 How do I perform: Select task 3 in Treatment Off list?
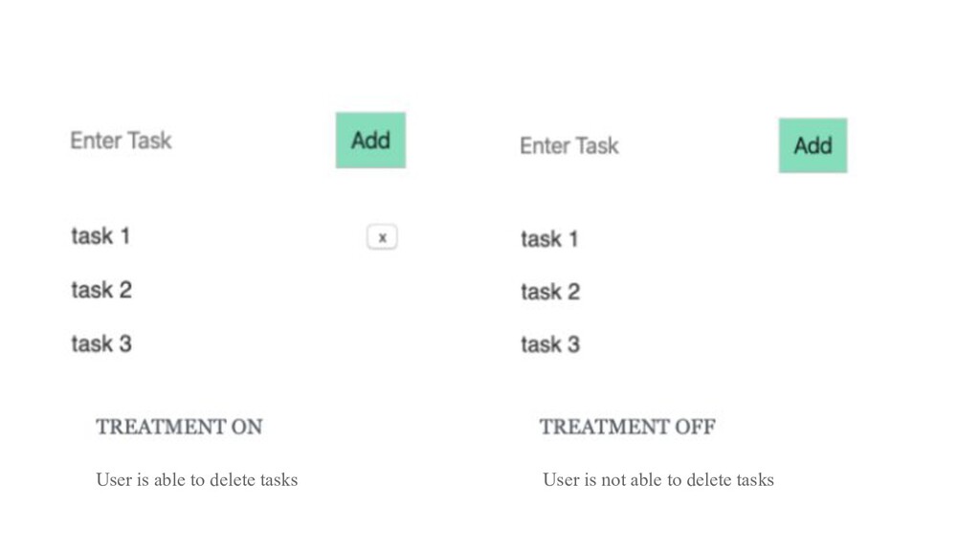(549, 344)
